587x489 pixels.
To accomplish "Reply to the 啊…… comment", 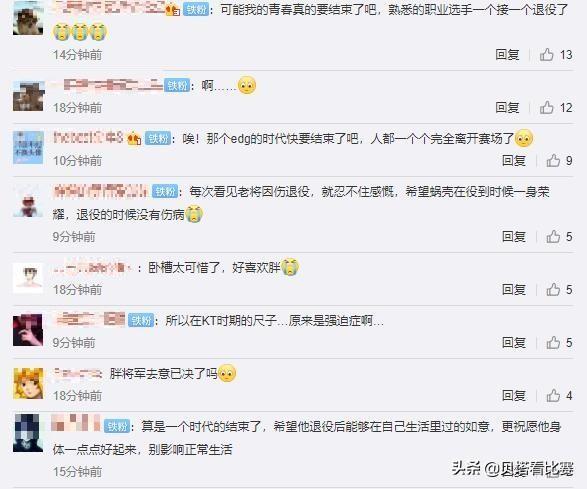I will tap(507, 107).
